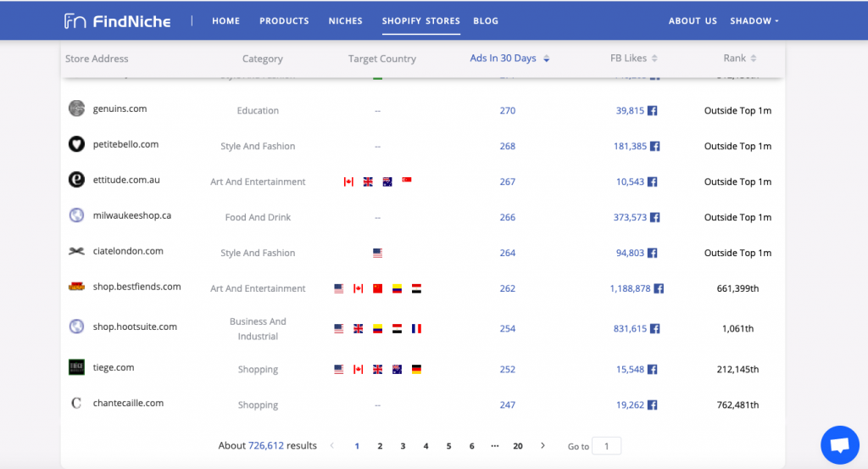868x469 pixels.
Task: Click the Store Address column header
Action: [x=97, y=59]
